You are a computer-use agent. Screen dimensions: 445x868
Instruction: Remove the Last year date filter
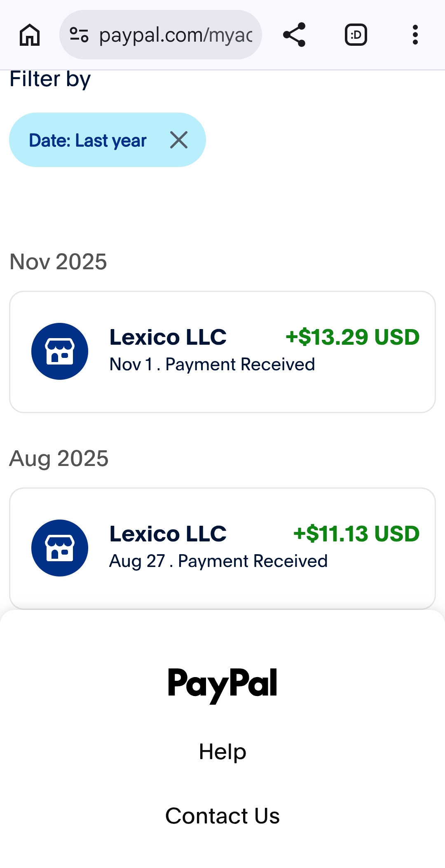click(x=179, y=140)
